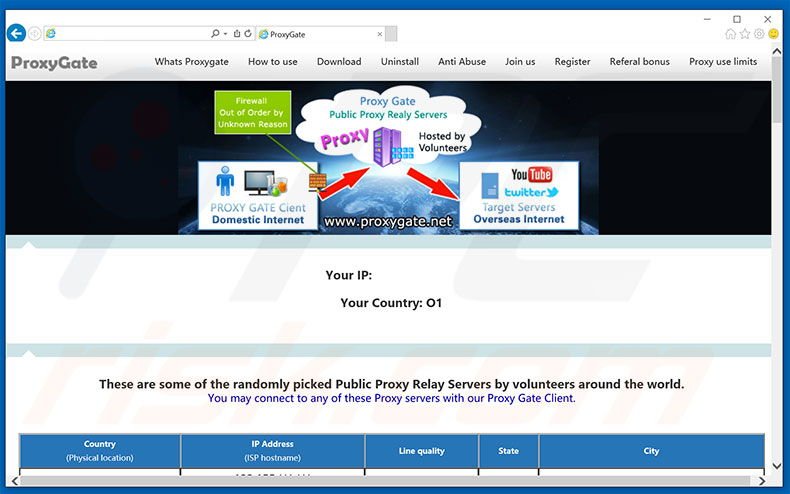This screenshot has width=790, height=494.
Task: Open the Tools gear icon
Action: coord(759,34)
